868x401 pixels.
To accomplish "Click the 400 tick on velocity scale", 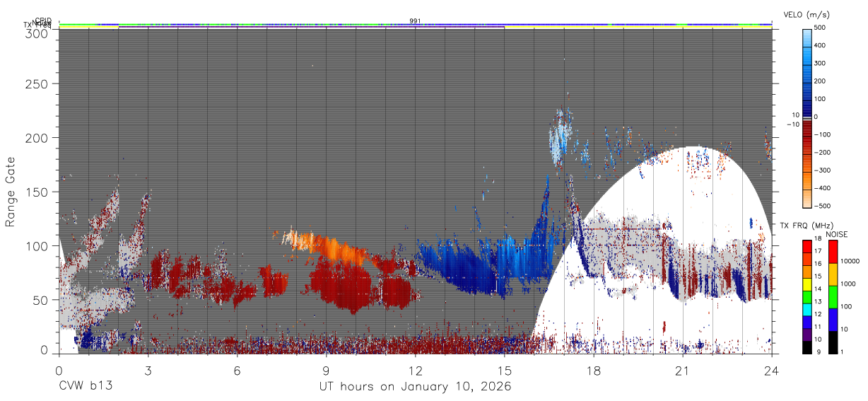I will 821,46.
